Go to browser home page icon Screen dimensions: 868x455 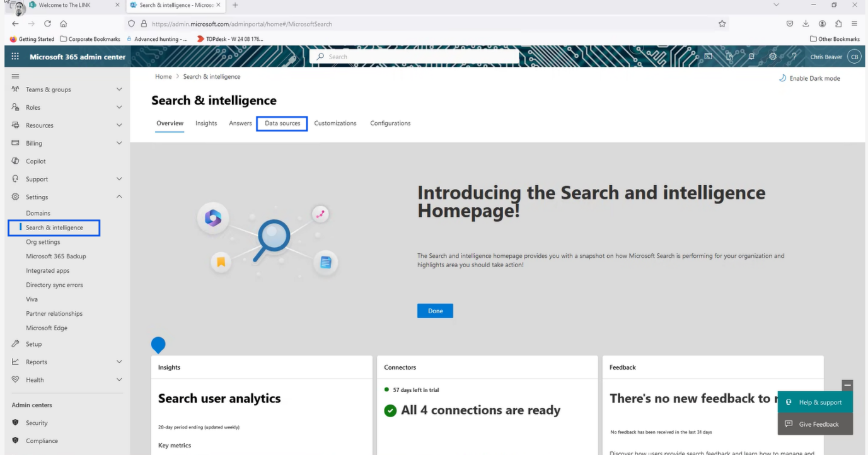(64, 24)
